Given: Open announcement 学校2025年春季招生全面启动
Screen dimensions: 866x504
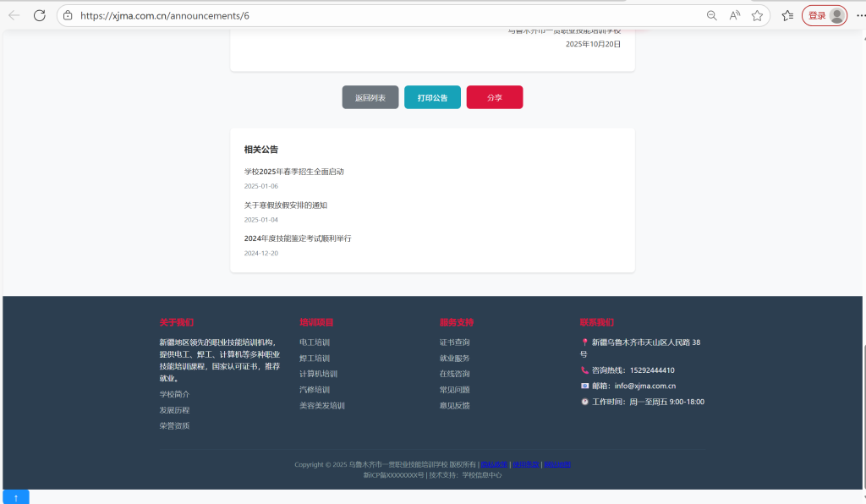Looking at the screenshot, I should [294, 172].
